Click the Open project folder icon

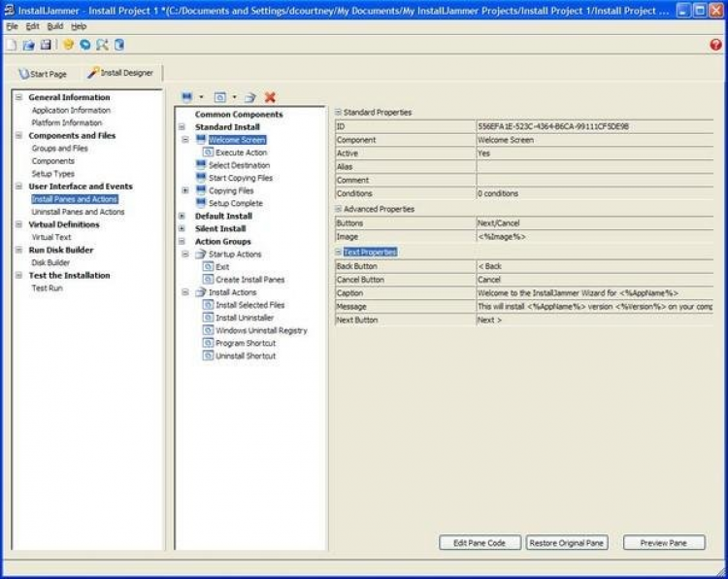pyautogui.click(x=29, y=45)
